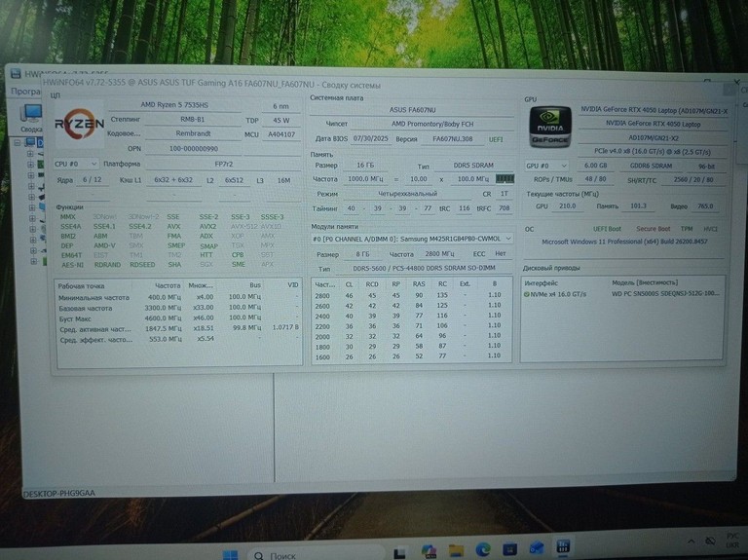Click the OPN value 100-000000990
748x560 pixels.
pos(193,148)
